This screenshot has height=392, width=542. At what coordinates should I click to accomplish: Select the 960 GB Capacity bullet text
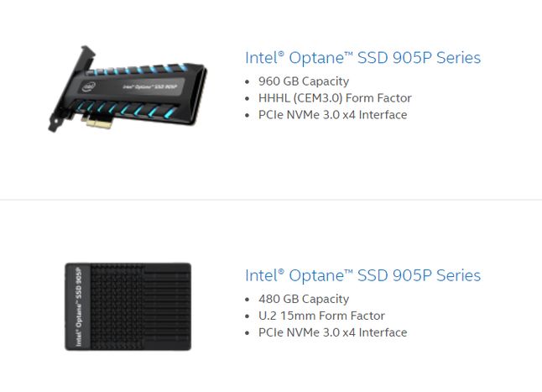coord(304,81)
